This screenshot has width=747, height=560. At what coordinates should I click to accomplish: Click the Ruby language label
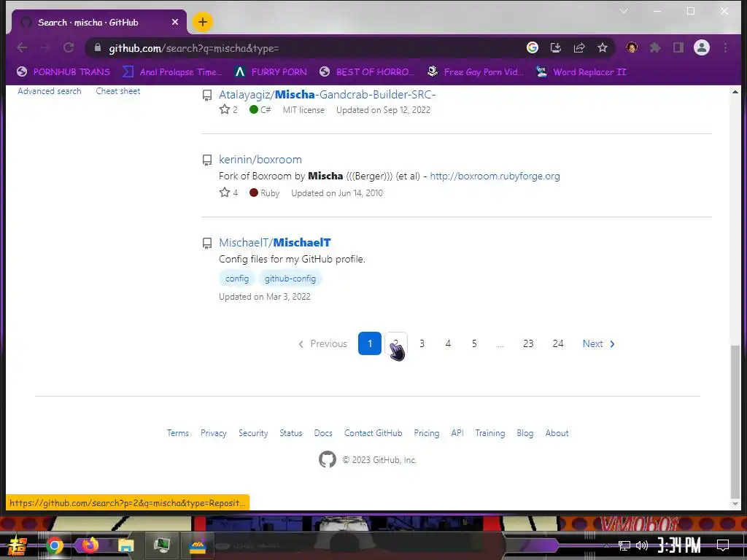[x=264, y=192]
